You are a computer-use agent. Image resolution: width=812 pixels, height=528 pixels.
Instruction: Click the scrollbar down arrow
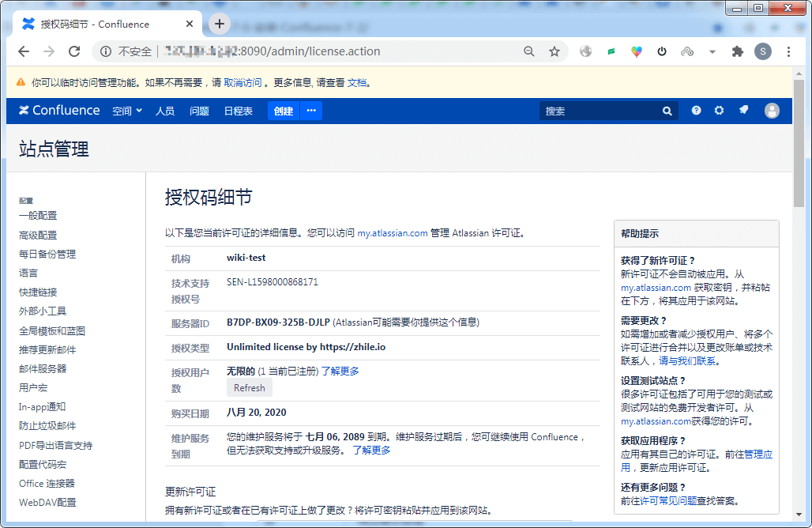click(799, 515)
